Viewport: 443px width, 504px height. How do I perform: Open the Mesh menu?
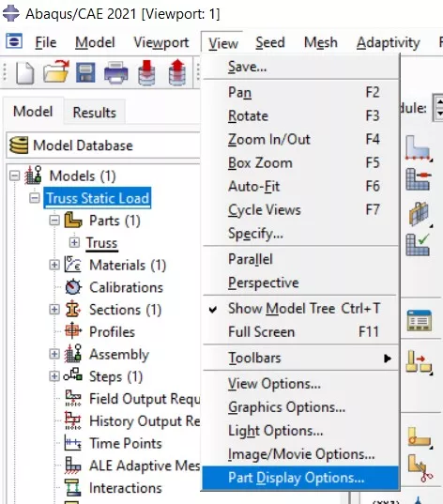[x=320, y=42]
